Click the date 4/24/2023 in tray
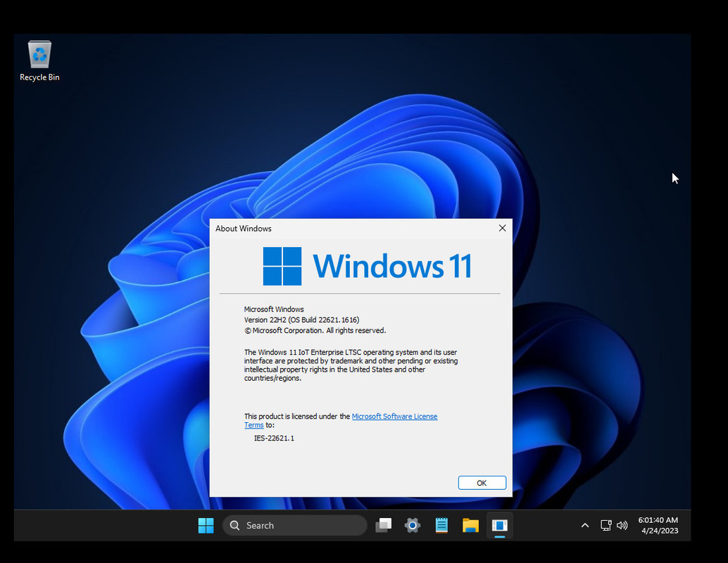 pos(660,531)
